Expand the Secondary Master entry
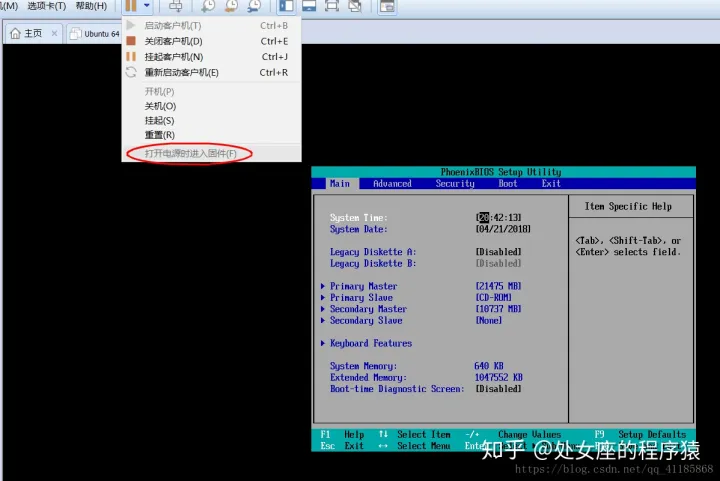 click(x=364, y=309)
